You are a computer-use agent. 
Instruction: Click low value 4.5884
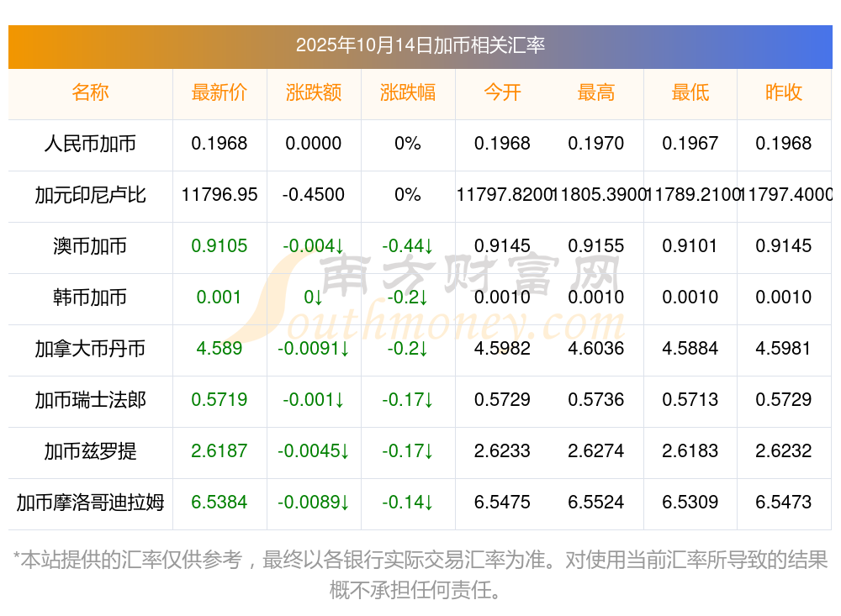point(690,349)
